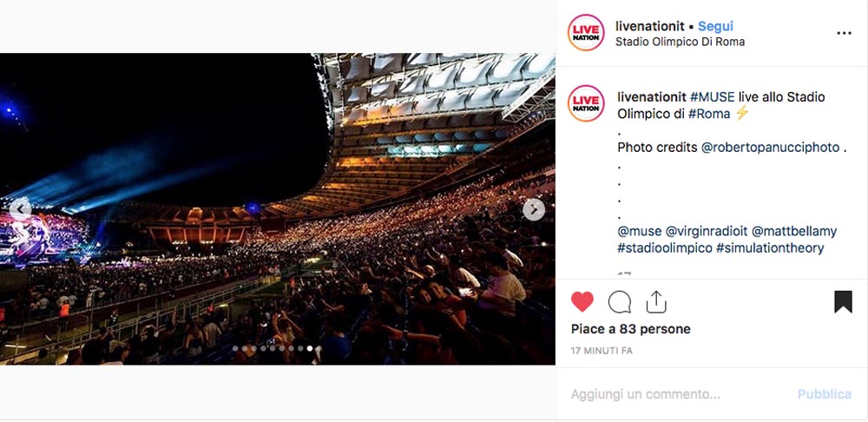Viewport: 868px width, 422px height.
Task: Remove bookmark via the saved flag icon
Action: [843, 302]
